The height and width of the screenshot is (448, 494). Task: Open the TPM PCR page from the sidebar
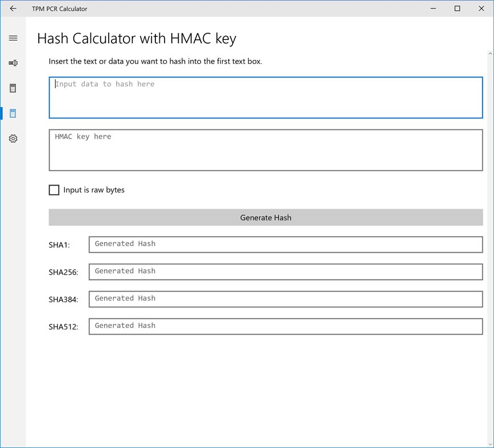(x=13, y=63)
